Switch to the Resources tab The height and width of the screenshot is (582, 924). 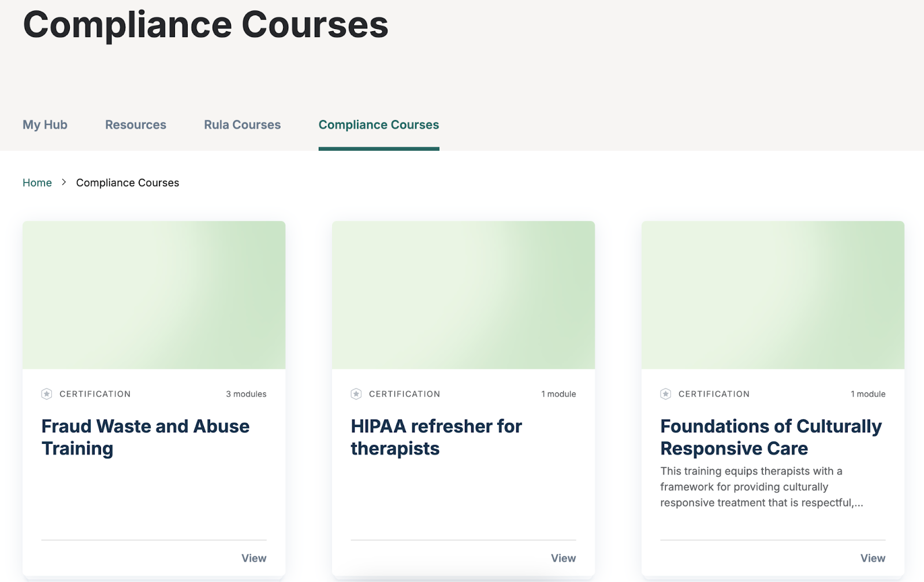coord(136,125)
